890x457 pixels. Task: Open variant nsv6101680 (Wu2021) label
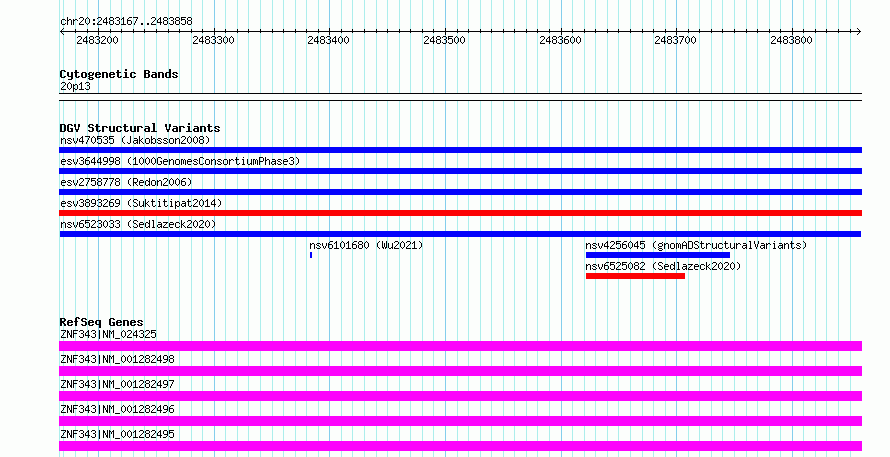pos(366,245)
